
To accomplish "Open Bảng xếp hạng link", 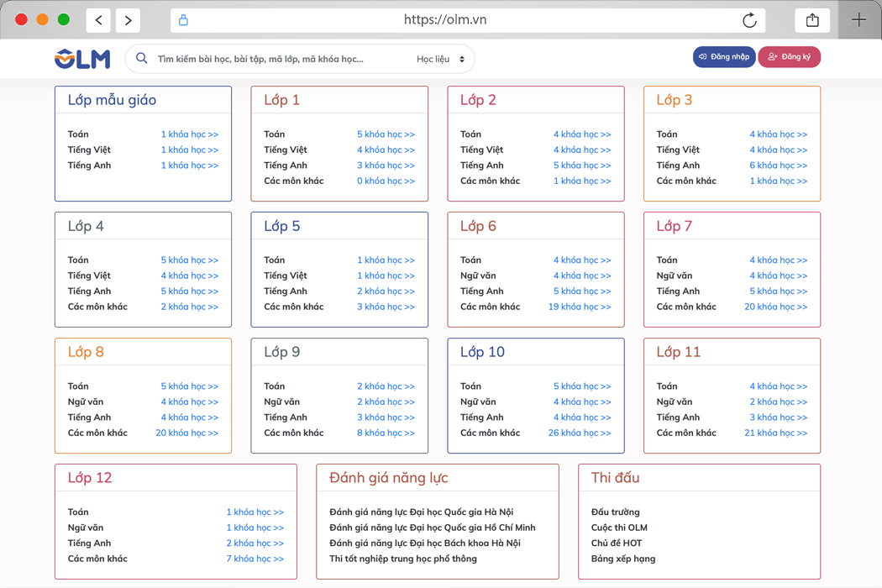I will (622, 559).
